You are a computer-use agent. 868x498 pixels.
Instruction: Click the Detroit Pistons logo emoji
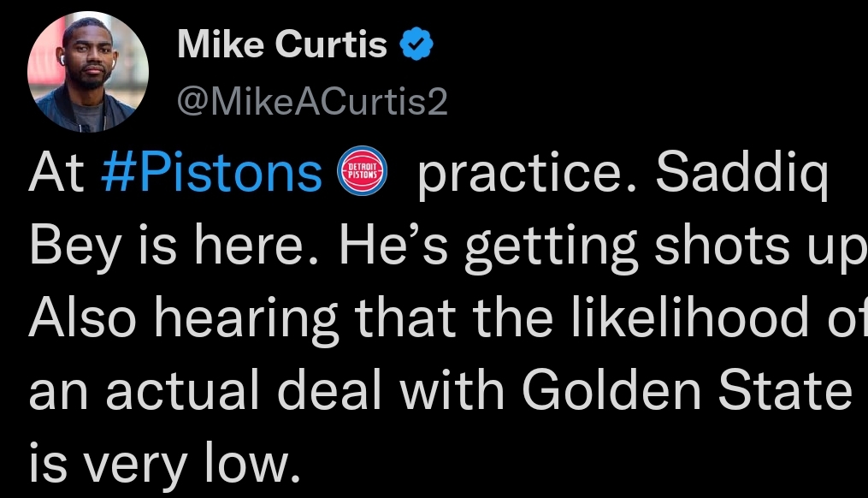(x=362, y=170)
